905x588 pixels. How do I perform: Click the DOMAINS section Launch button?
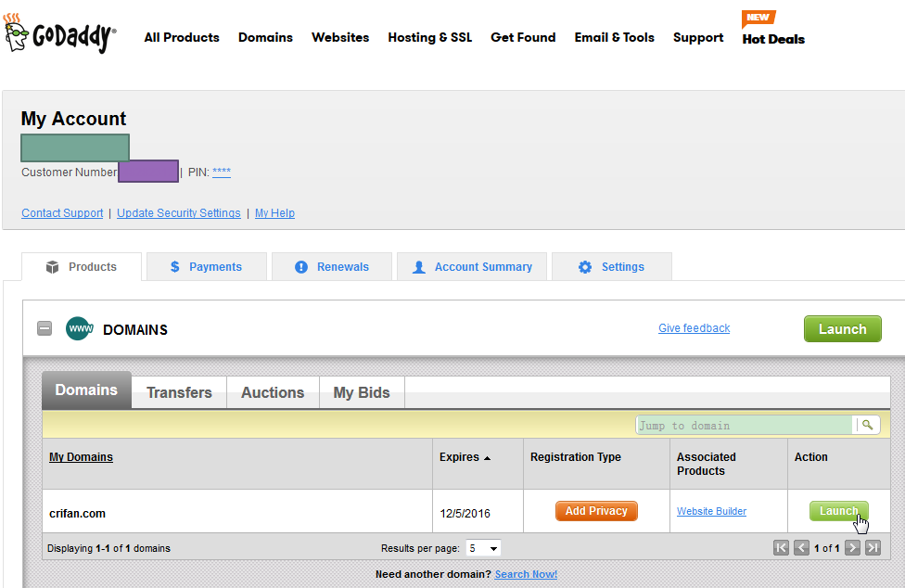point(843,329)
